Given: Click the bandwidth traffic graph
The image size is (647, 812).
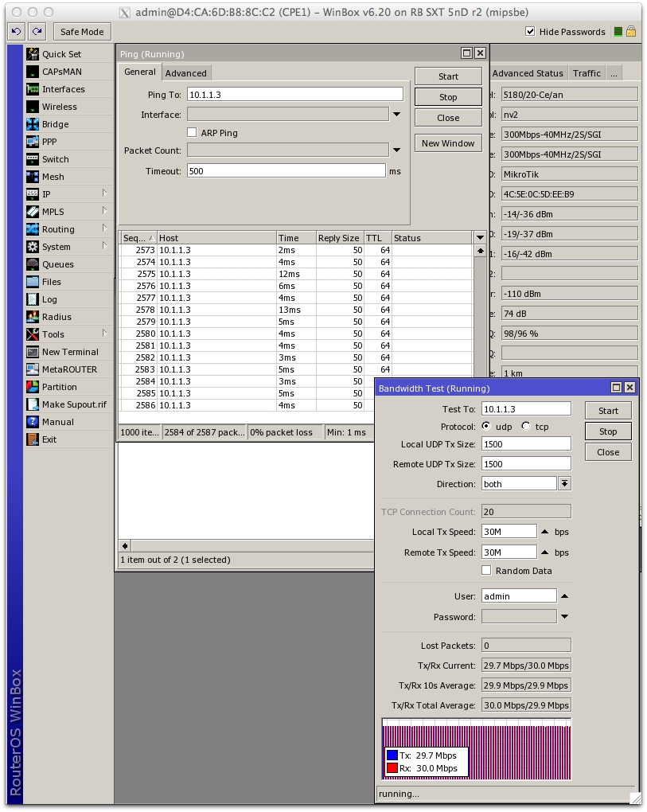Looking at the screenshot, I should (476, 748).
